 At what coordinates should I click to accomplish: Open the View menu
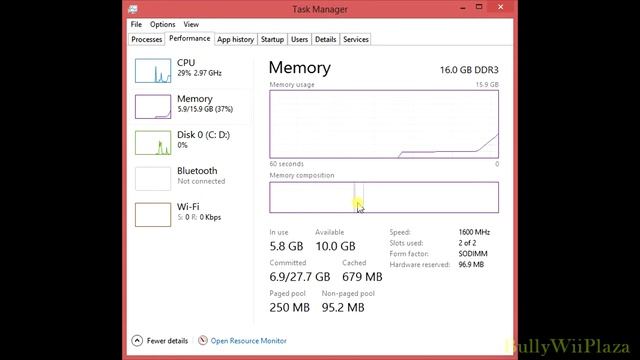tap(191, 24)
